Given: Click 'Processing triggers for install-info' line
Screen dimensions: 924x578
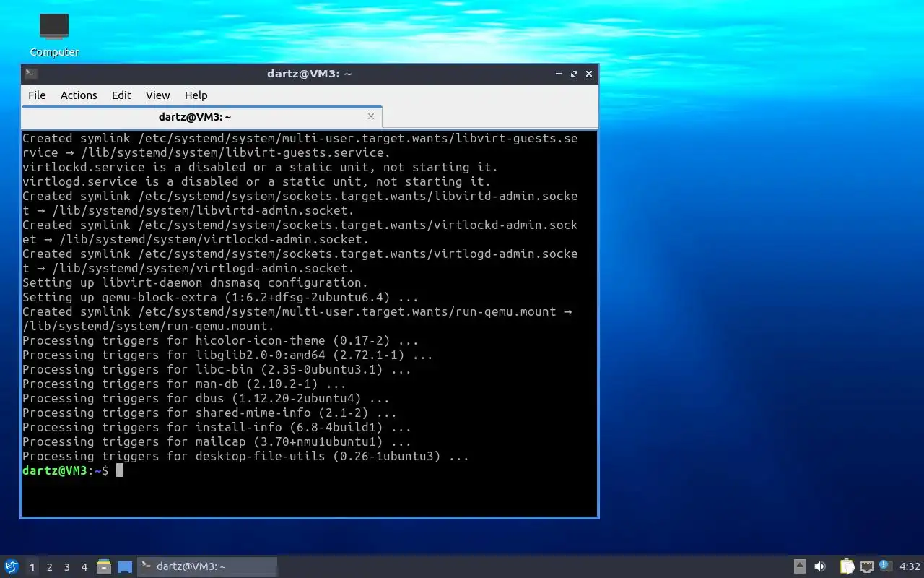Looking at the screenshot, I should tap(217, 427).
